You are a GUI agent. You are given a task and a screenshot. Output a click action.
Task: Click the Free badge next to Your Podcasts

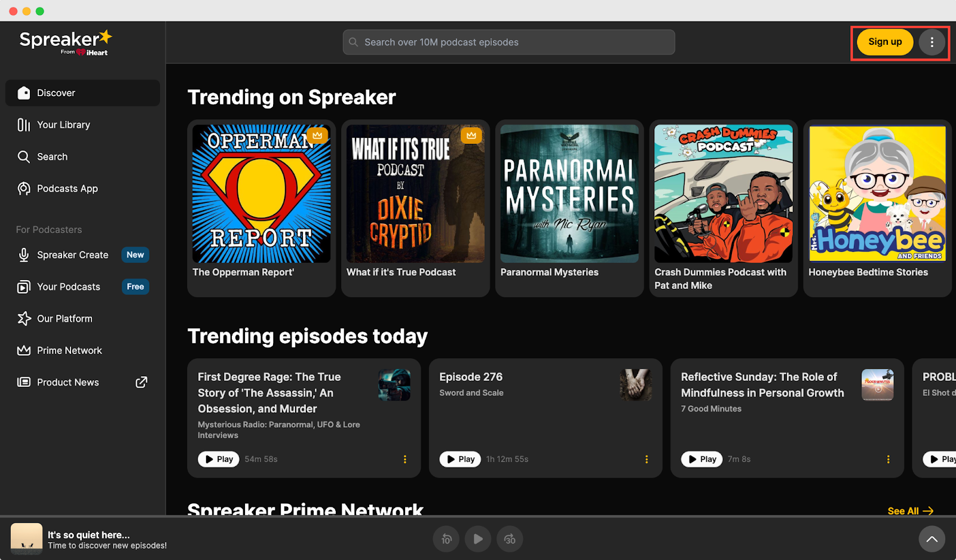(x=135, y=287)
